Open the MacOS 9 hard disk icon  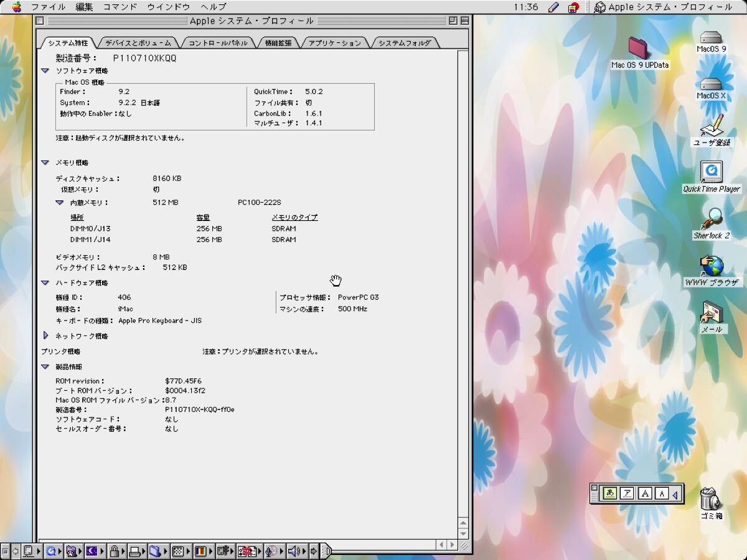711,42
